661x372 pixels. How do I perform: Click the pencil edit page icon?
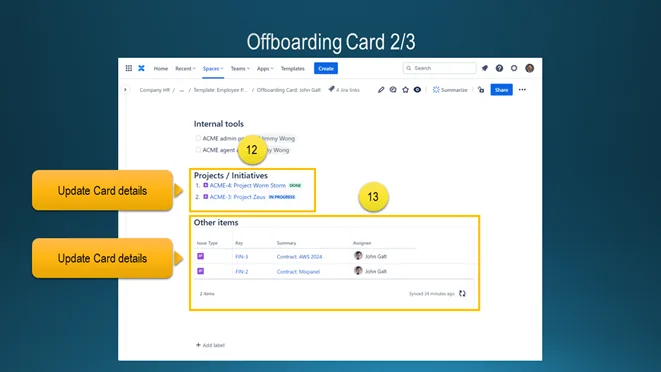[x=381, y=90]
